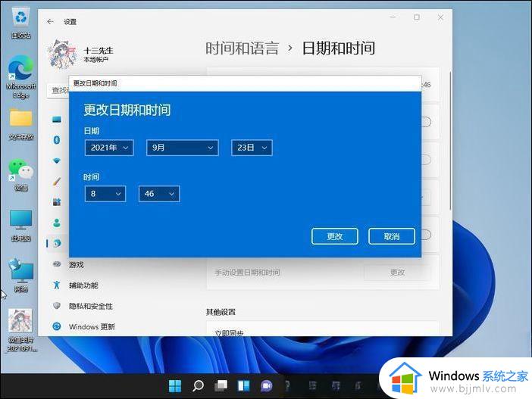
Task: Click the taskbar Search magnifier
Action: pos(198,386)
